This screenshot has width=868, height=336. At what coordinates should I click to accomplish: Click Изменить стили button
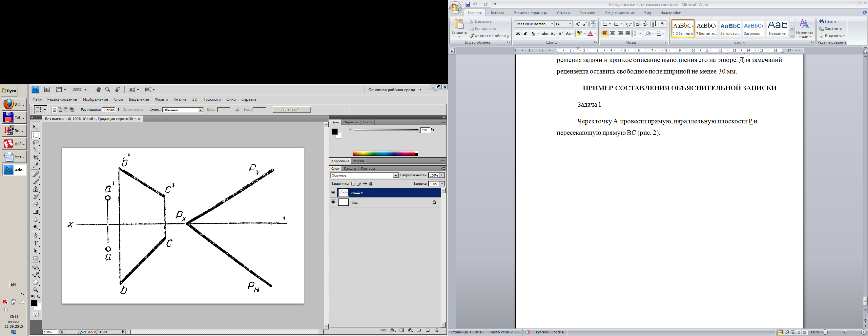coord(805,29)
